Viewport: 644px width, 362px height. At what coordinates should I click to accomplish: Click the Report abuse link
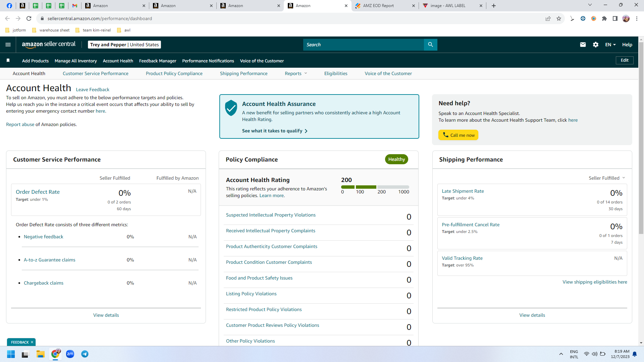[x=20, y=124]
